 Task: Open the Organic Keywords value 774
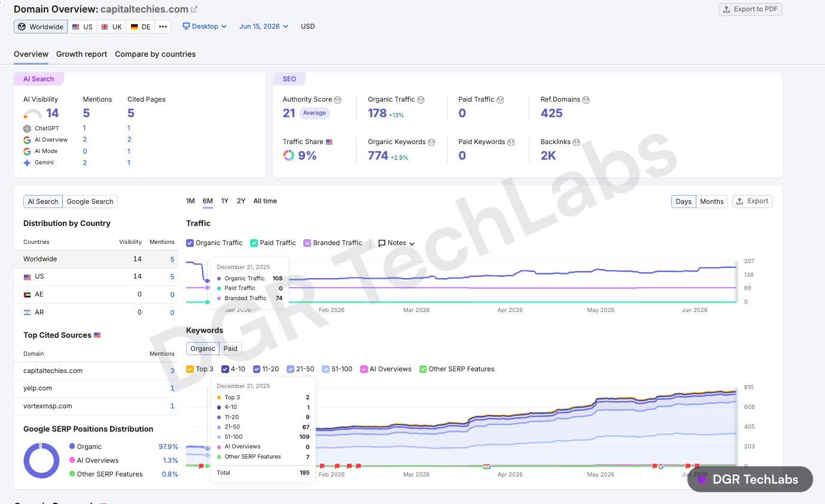tap(378, 155)
